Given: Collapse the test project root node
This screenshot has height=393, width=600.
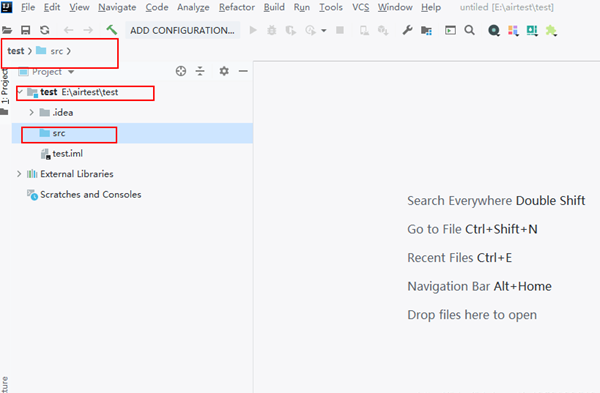Looking at the screenshot, I should tap(20, 92).
